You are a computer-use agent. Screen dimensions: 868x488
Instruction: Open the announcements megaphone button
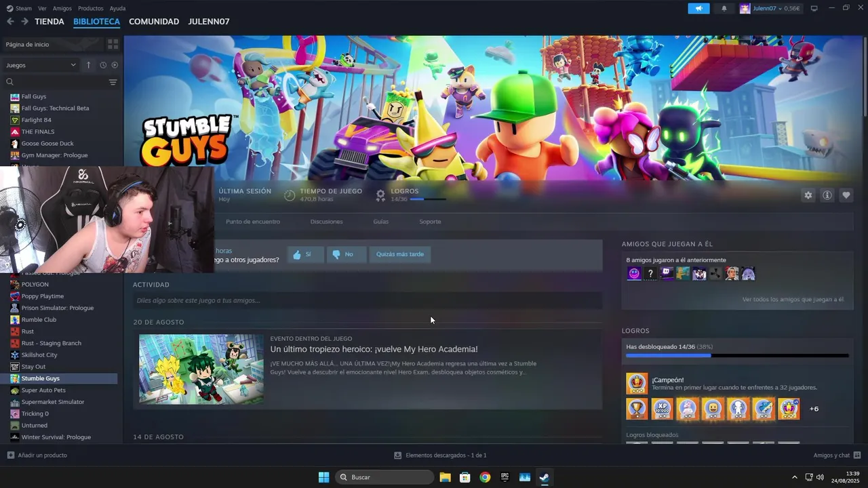(x=698, y=8)
